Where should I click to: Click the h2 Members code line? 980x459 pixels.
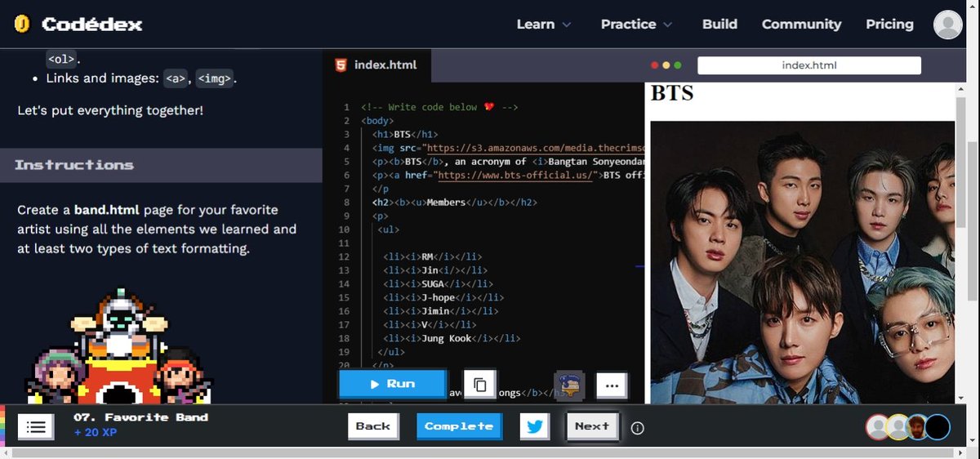pyautogui.click(x=454, y=203)
